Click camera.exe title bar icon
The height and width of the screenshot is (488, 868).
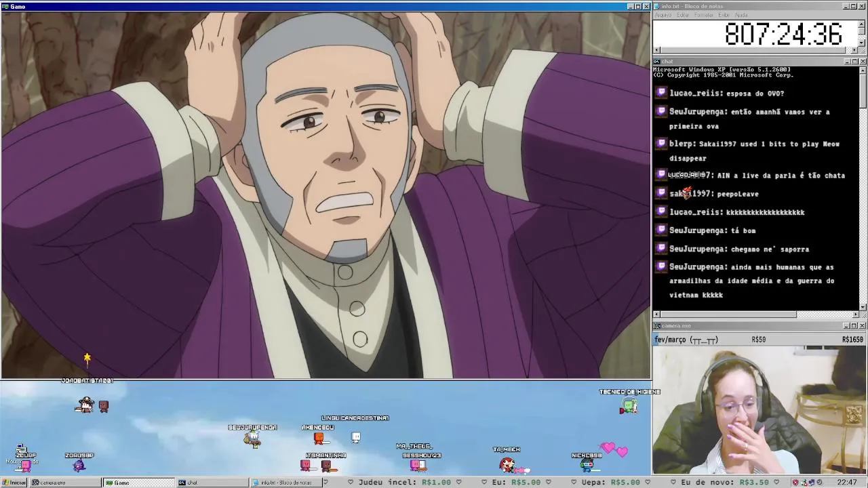point(657,326)
